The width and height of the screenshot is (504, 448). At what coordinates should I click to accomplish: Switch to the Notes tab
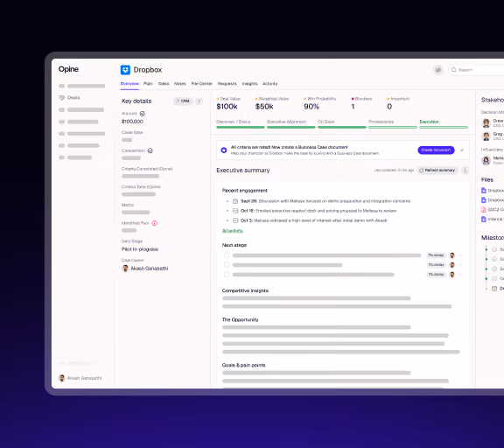[x=180, y=83]
